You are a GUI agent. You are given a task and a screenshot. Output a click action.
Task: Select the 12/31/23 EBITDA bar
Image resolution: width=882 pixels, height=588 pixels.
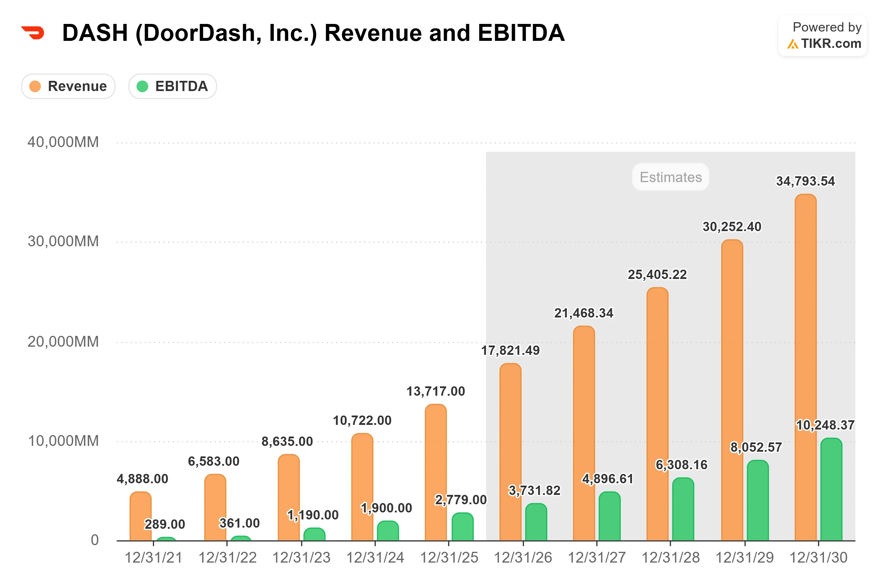pyautogui.click(x=314, y=534)
